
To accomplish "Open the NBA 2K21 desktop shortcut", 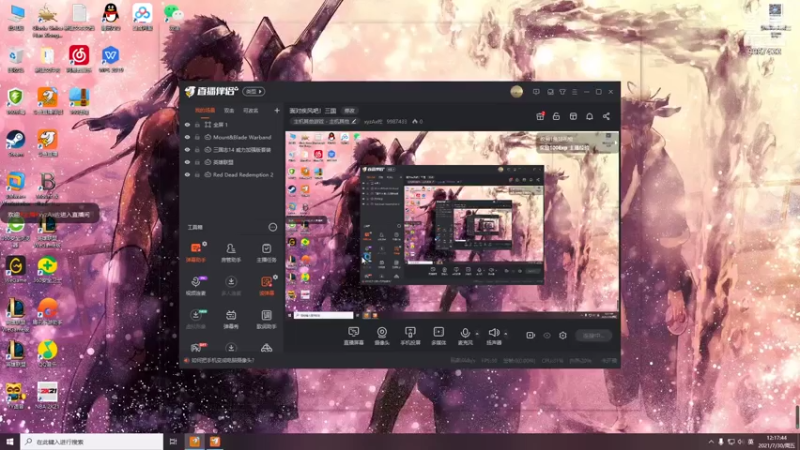I will coord(47,395).
